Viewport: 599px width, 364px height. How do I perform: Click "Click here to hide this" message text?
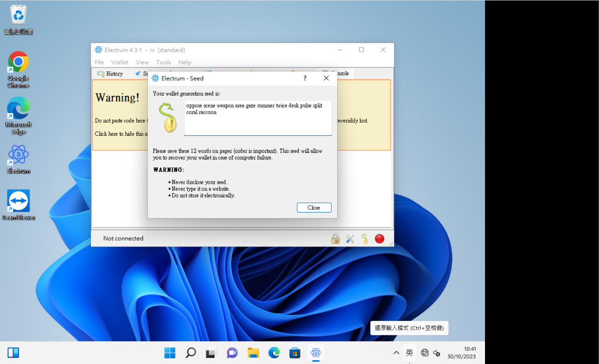[121, 134]
